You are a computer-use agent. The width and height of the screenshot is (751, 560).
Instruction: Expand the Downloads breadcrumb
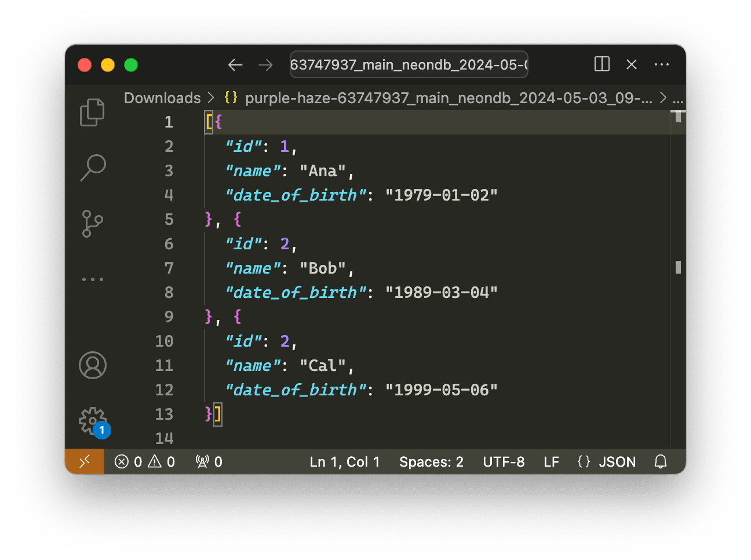point(162,98)
